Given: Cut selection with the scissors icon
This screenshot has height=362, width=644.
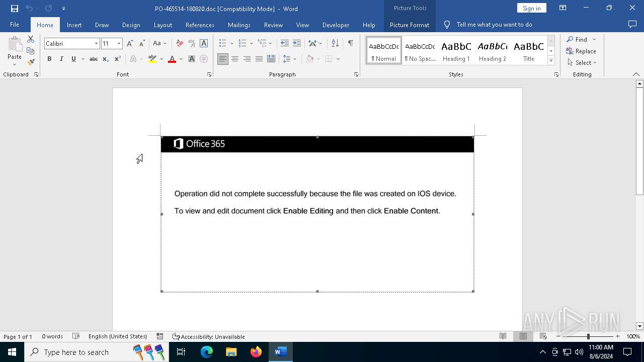Looking at the screenshot, I should [x=31, y=39].
